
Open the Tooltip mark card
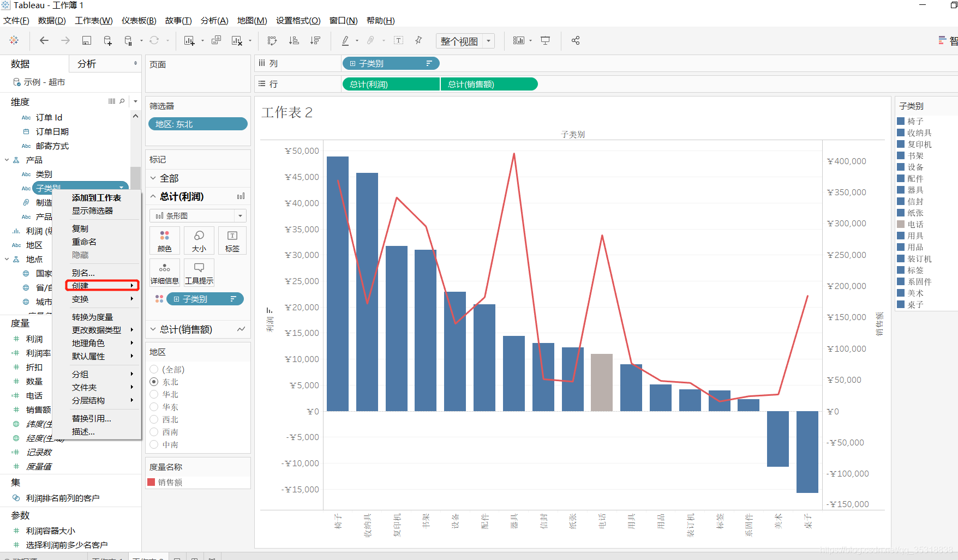pyautogui.click(x=199, y=273)
